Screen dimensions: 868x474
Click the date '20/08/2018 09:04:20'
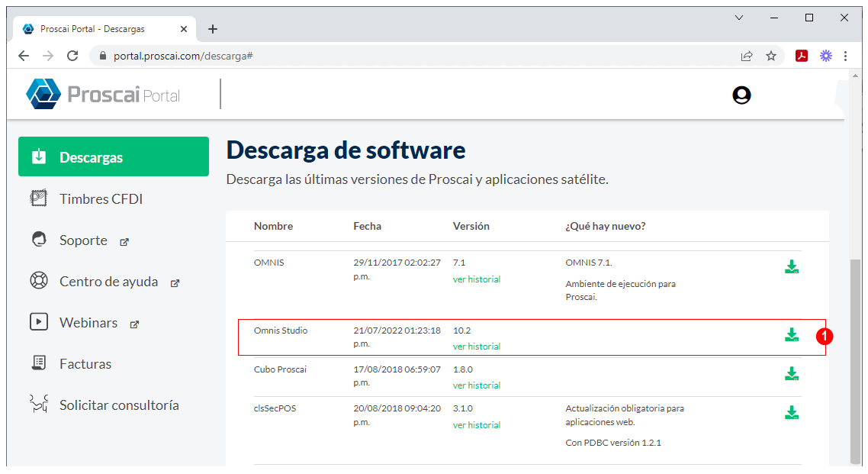tap(397, 408)
